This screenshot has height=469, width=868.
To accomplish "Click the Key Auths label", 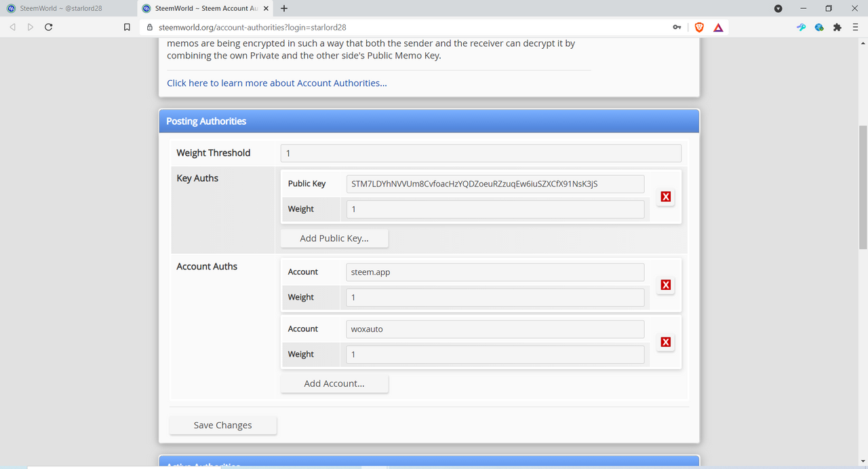I will coord(197,178).
